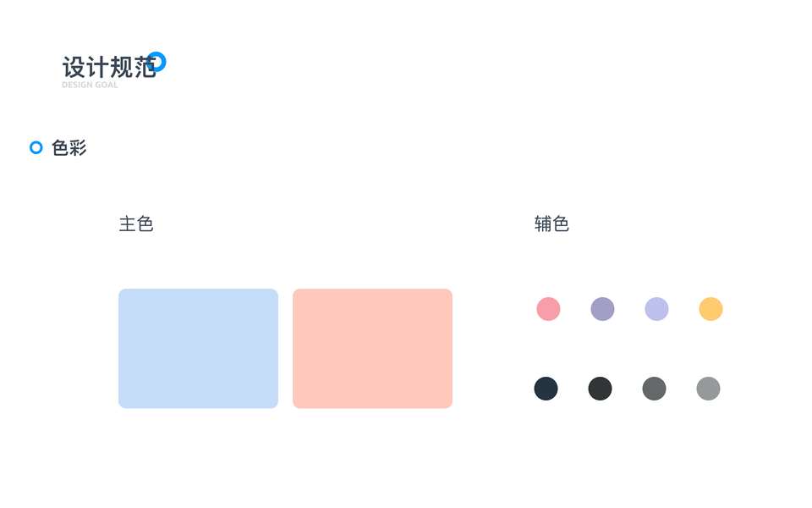Click the 色 character in the 色彩 heading

(60, 148)
